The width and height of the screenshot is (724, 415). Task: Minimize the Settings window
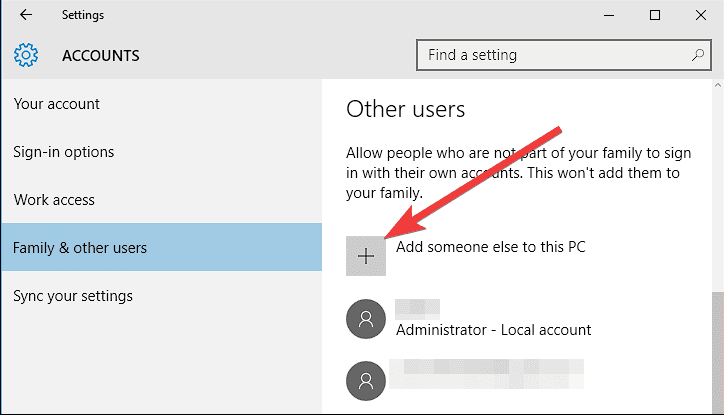[x=608, y=15]
